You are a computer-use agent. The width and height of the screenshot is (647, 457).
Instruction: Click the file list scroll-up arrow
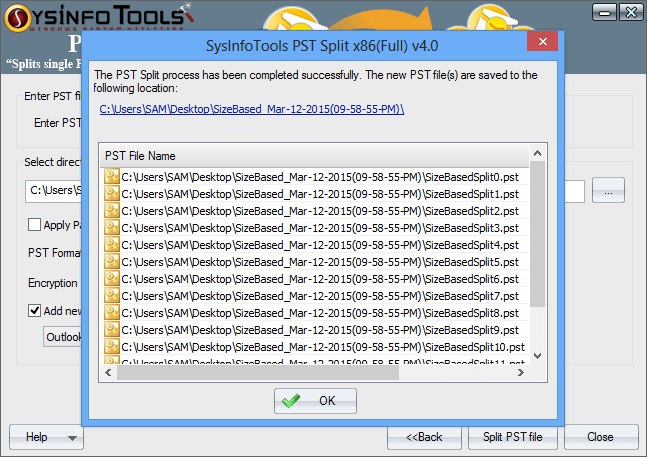click(537, 153)
